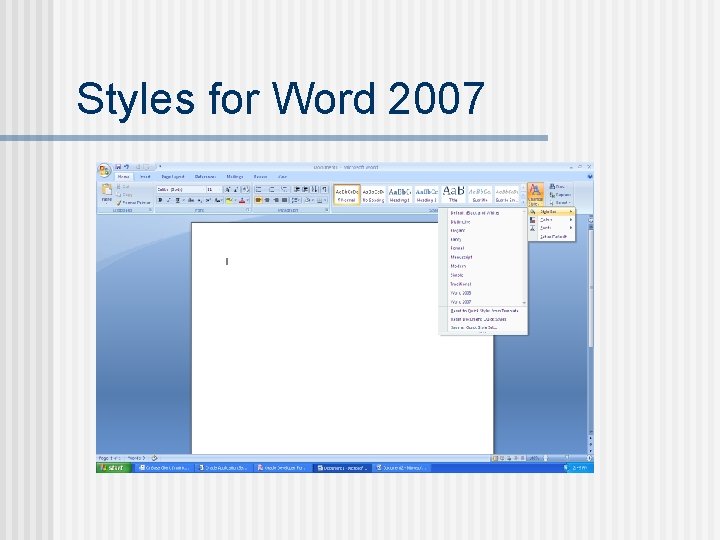
Task: Click the Shrink Font icon
Action: pos(236,190)
